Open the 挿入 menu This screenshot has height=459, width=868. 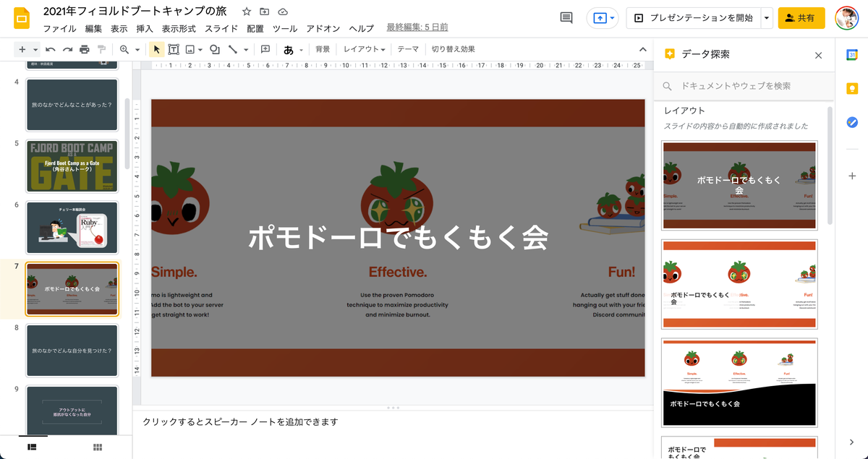point(145,29)
